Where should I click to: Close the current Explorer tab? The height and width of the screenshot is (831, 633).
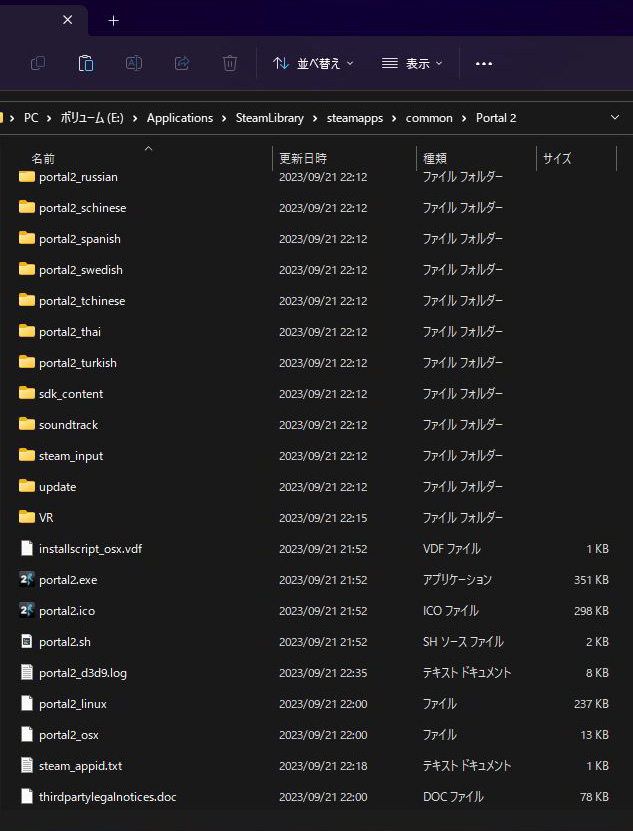point(67,20)
